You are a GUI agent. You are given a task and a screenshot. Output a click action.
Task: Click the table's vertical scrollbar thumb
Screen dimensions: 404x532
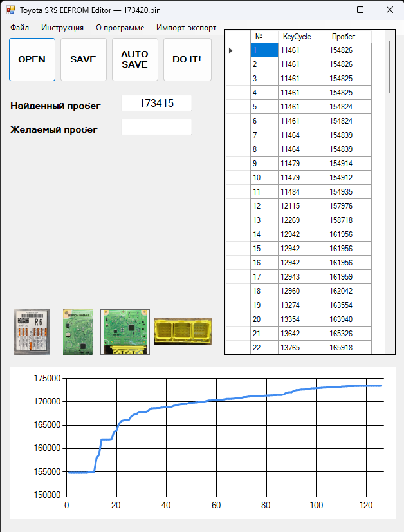coord(390,67)
